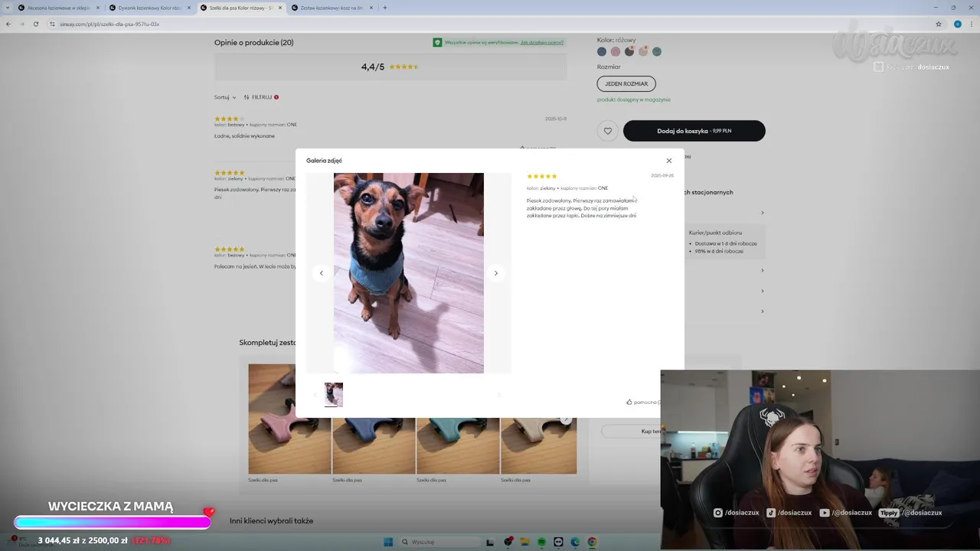Choose the pink color swatch
Viewport: 980px width, 551px height.
(x=616, y=52)
